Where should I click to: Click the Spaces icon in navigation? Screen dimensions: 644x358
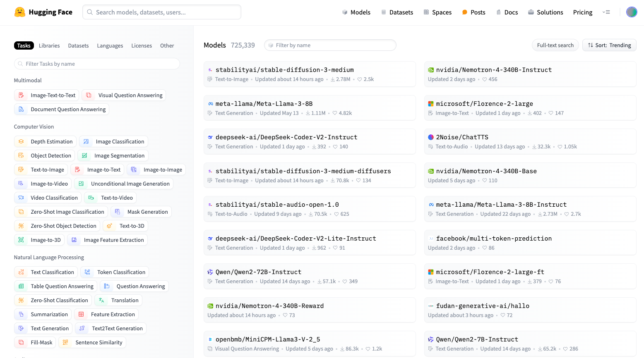pyautogui.click(x=426, y=12)
